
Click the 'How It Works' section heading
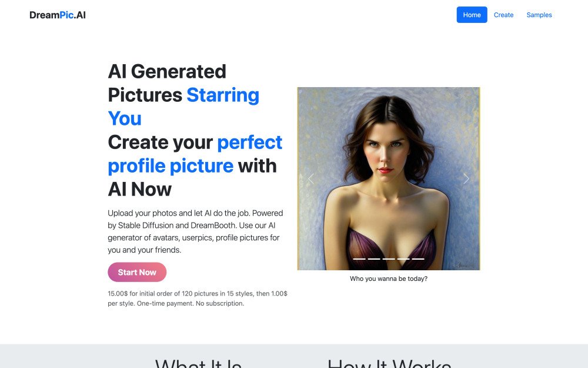tap(389, 363)
